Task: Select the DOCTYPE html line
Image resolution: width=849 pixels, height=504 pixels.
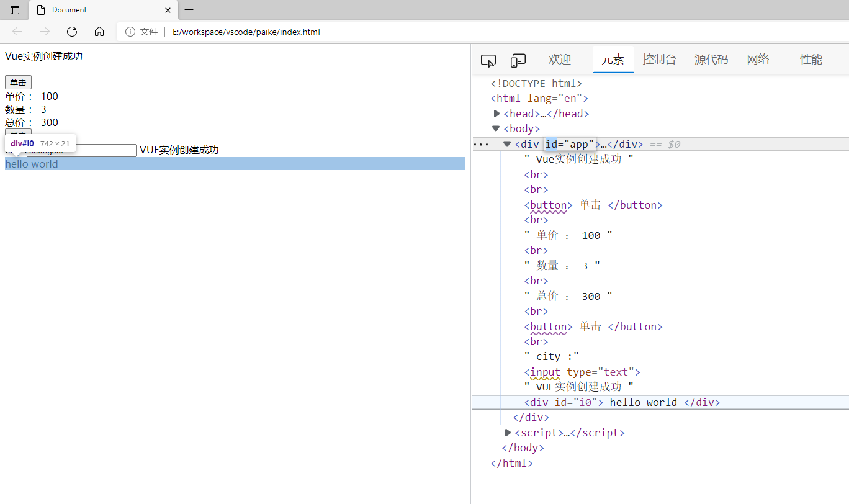Action: (536, 83)
